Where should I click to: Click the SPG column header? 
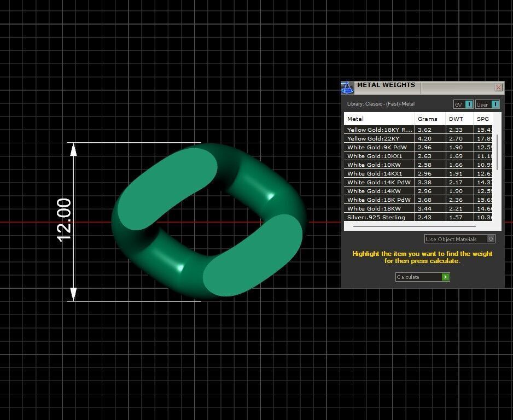(483, 119)
